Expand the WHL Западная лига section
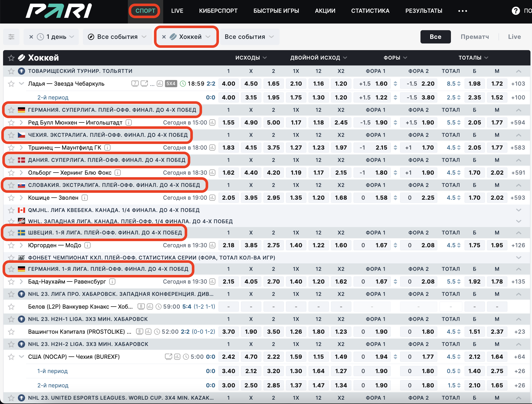 tap(518, 221)
